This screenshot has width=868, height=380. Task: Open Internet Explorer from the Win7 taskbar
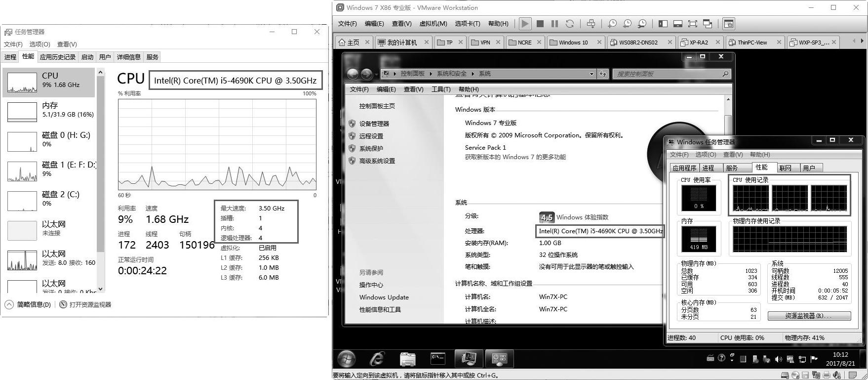pos(377,359)
